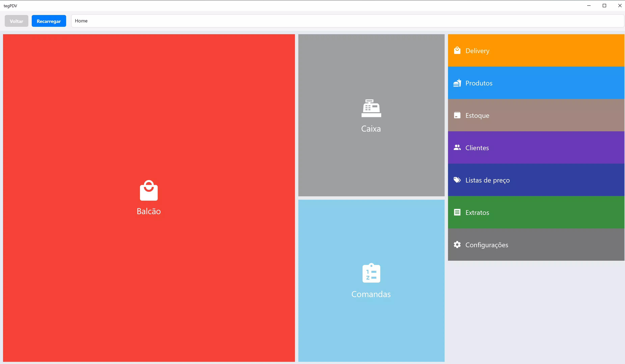Go back with the Voltar button
This screenshot has height=364, width=625.
[x=16, y=21]
